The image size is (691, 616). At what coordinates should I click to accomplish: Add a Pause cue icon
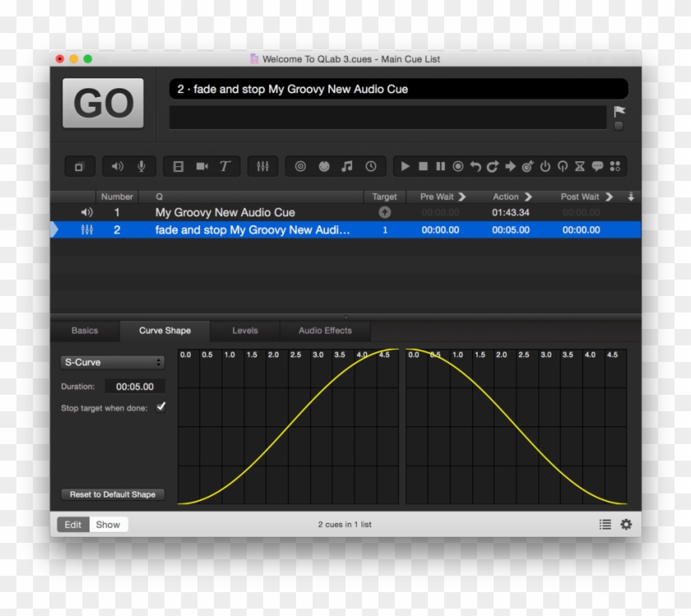pos(440,167)
